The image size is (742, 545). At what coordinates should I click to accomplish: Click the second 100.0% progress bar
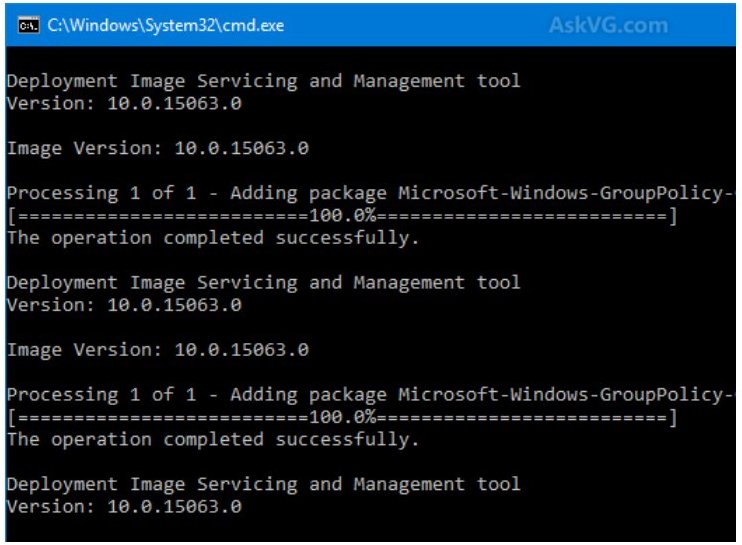click(x=342, y=417)
